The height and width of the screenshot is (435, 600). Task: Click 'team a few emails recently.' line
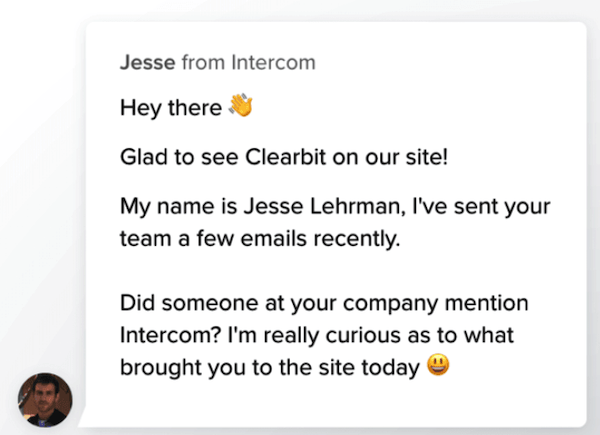click(260, 239)
